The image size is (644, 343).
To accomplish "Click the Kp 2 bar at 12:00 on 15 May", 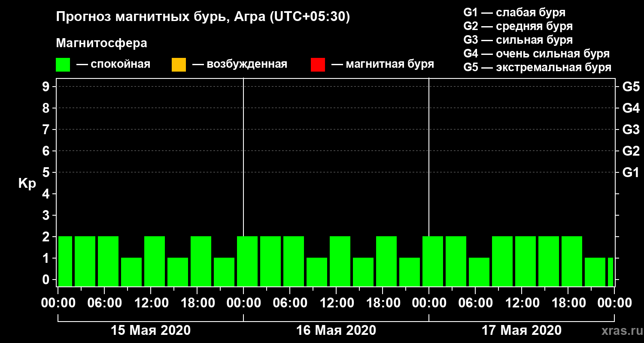I will pyautogui.click(x=155, y=261).
